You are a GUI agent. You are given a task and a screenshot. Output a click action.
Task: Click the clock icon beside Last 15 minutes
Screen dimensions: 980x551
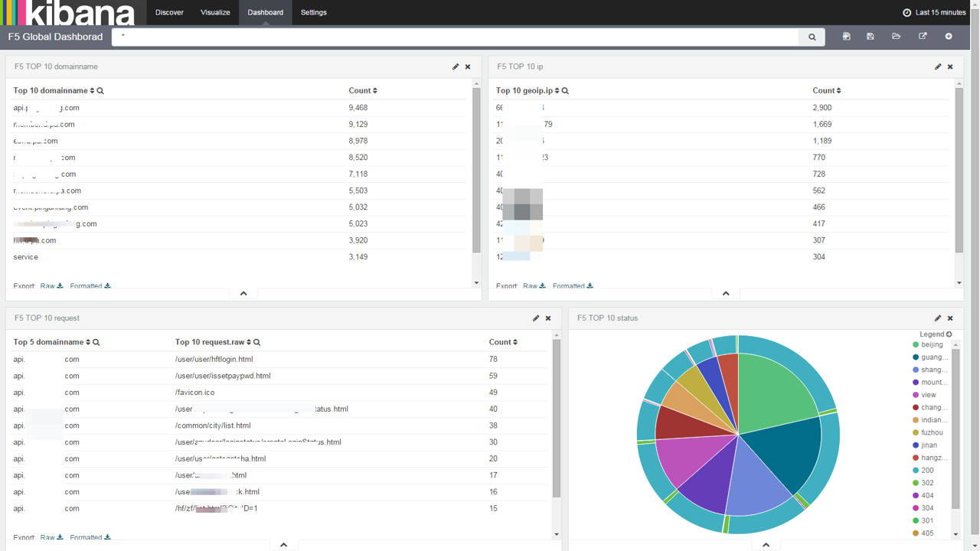(x=907, y=12)
